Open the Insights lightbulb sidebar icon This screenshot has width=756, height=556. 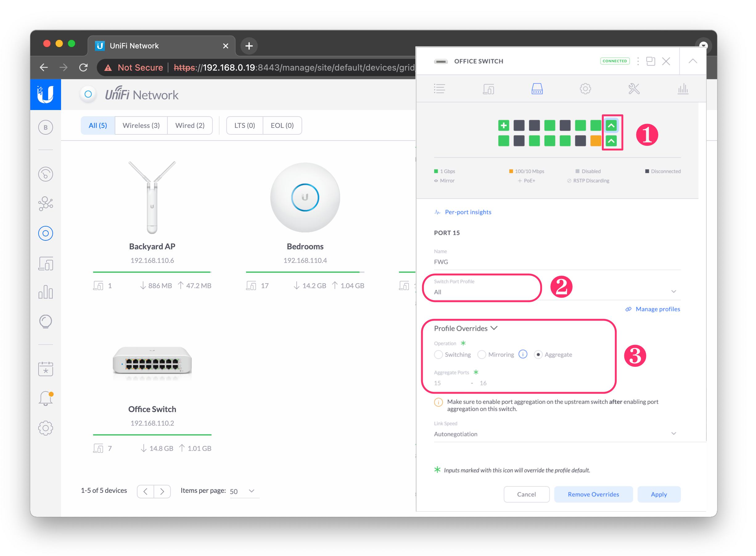45,321
